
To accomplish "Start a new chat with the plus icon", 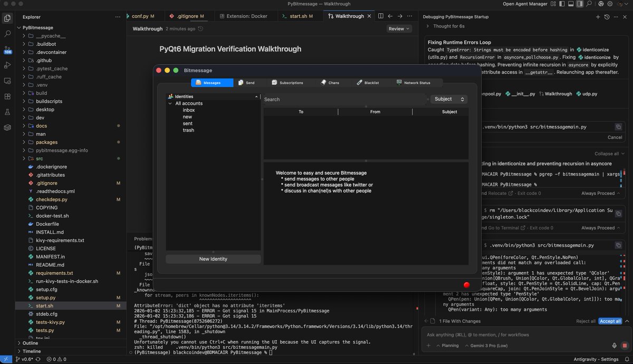I will tap(598, 17).
